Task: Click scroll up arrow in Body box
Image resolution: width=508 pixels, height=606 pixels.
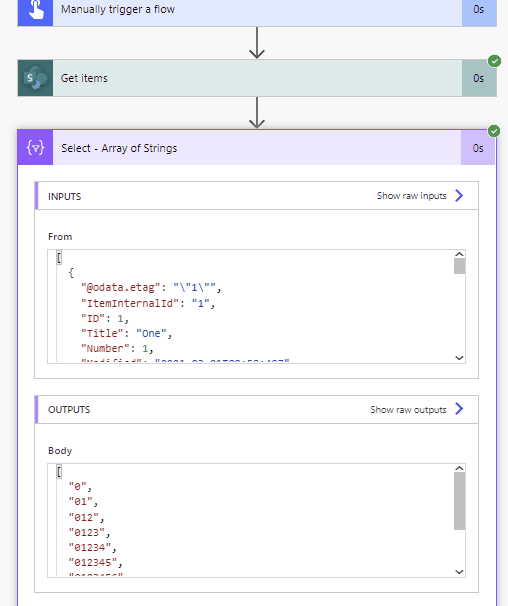Action: click(459, 468)
